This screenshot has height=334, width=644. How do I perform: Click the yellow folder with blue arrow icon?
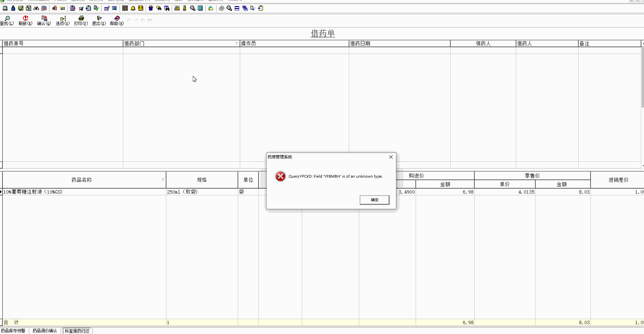(x=211, y=8)
